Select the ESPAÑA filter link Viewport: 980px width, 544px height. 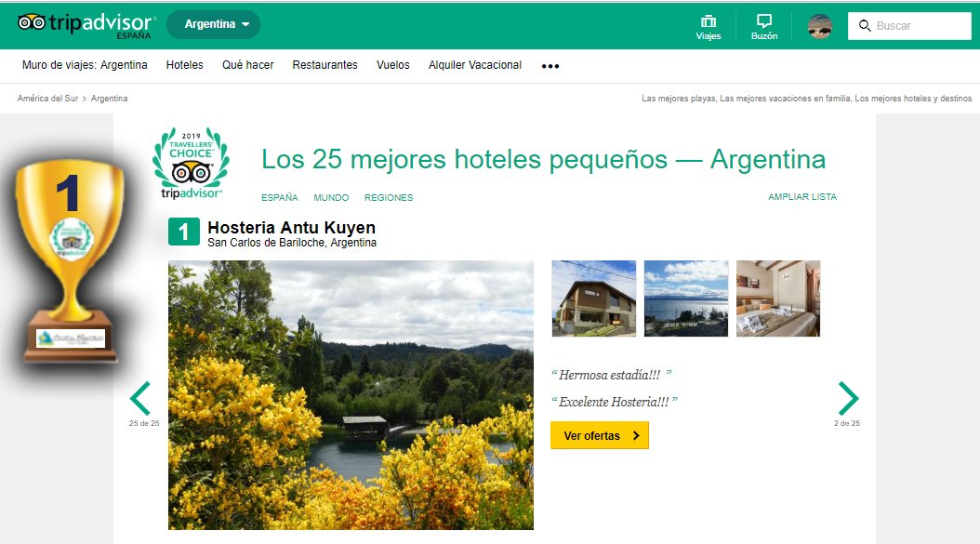[x=279, y=197]
